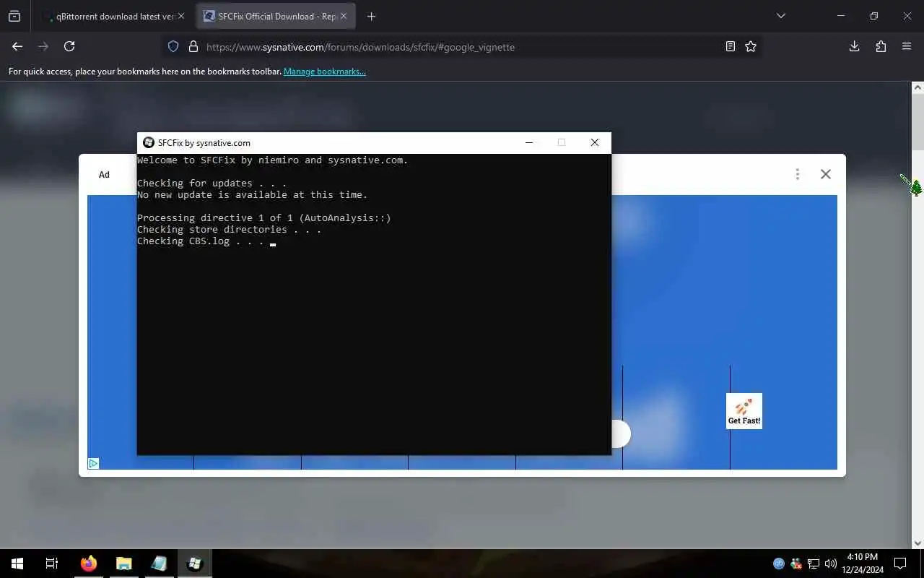Open the notepad app on the taskbar
Image resolution: width=924 pixels, height=578 pixels.
pyautogui.click(x=159, y=564)
